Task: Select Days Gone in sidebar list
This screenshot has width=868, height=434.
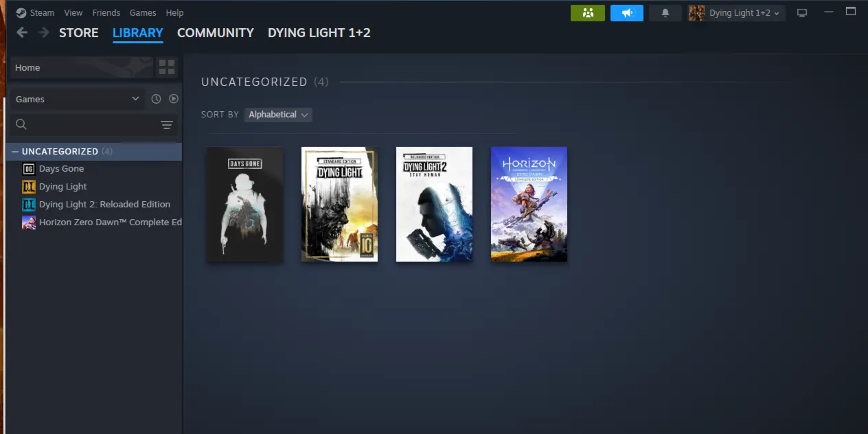Action: click(61, 169)
